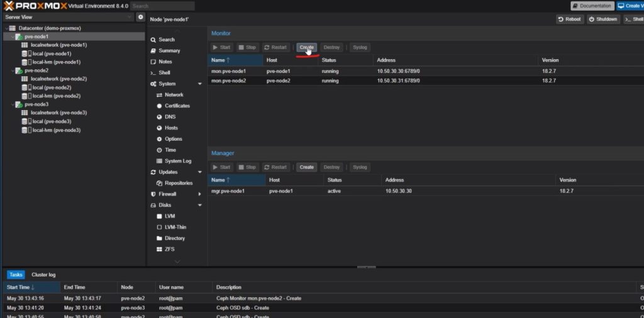
Task: Click the Datacenter server icon in tree
Action: coord(13,28)
